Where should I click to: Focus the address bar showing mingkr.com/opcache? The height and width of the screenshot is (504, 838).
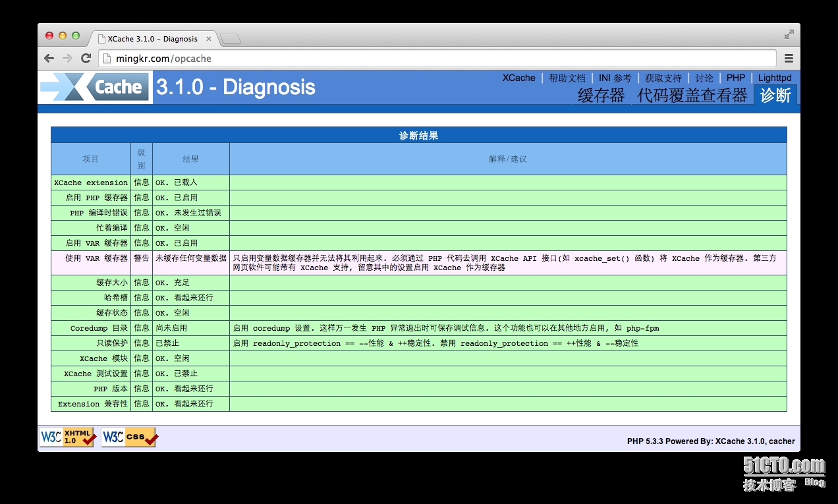click(437, 58)
